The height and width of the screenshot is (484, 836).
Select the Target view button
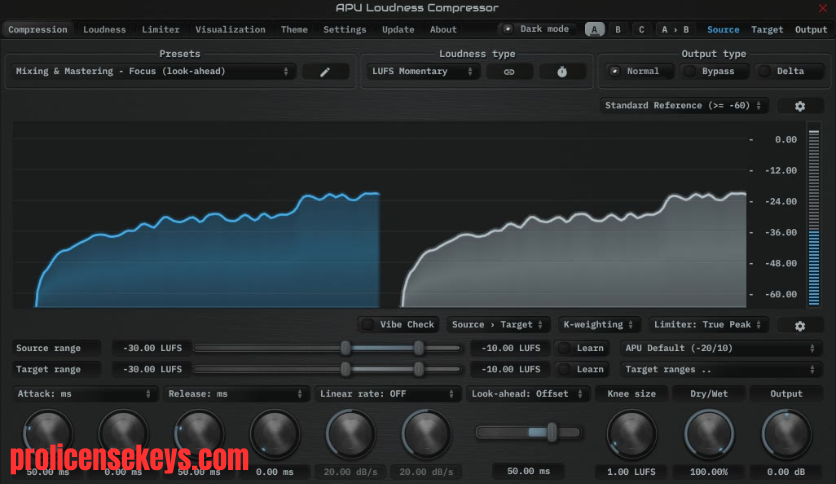(767, 30)
